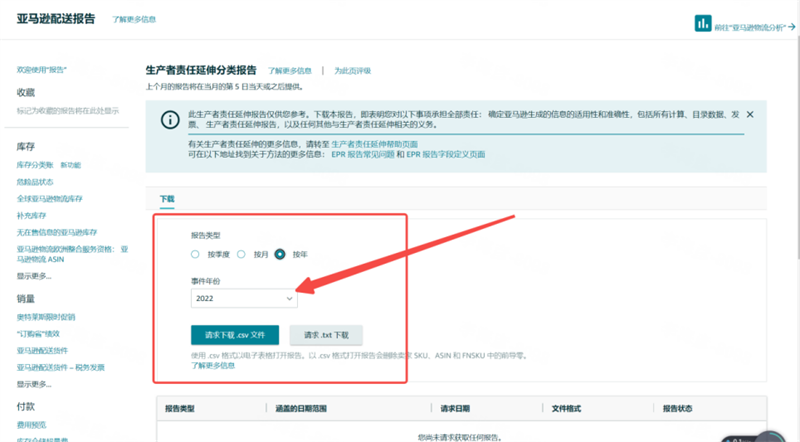
Task: Click 文件格式 column header
Action: pos(566,408)
